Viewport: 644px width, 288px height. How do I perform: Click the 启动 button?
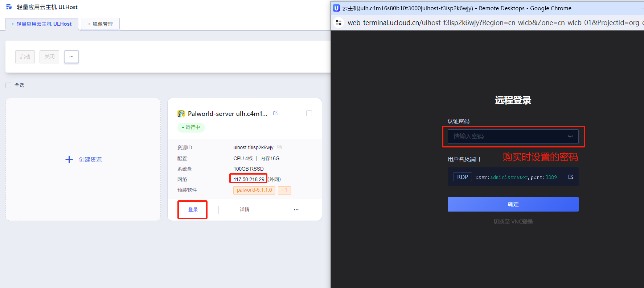coord(25,57)
